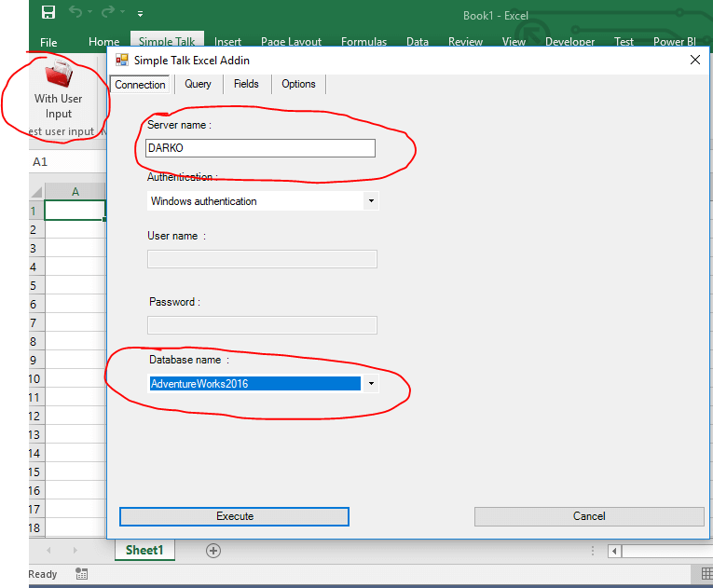Click the Undo arrow in quick access toolbar

coord(75,12)
